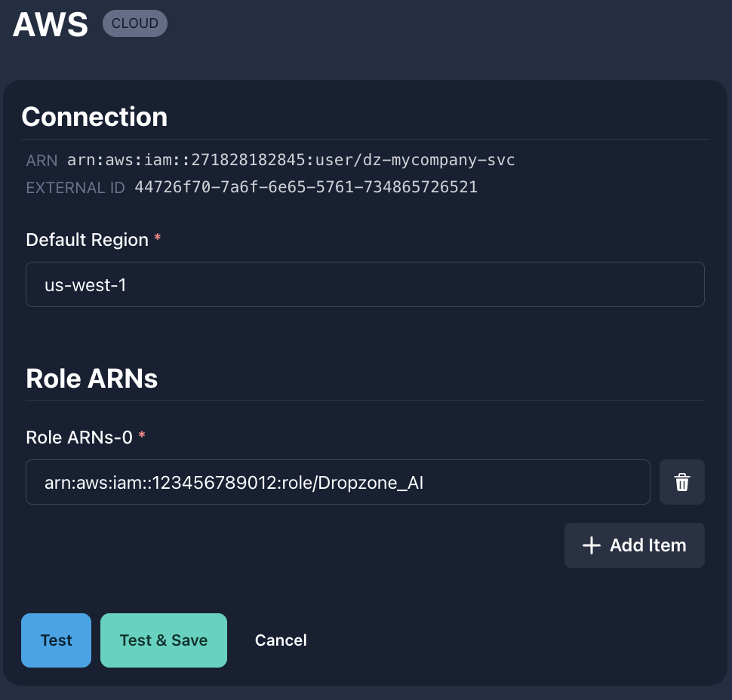Click the grey ARN label

41,161
